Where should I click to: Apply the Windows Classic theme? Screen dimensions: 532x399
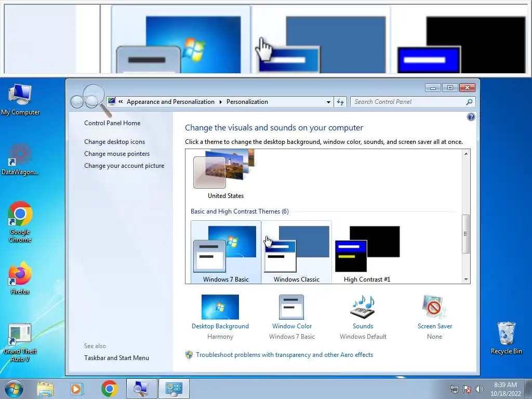point(297,252)
